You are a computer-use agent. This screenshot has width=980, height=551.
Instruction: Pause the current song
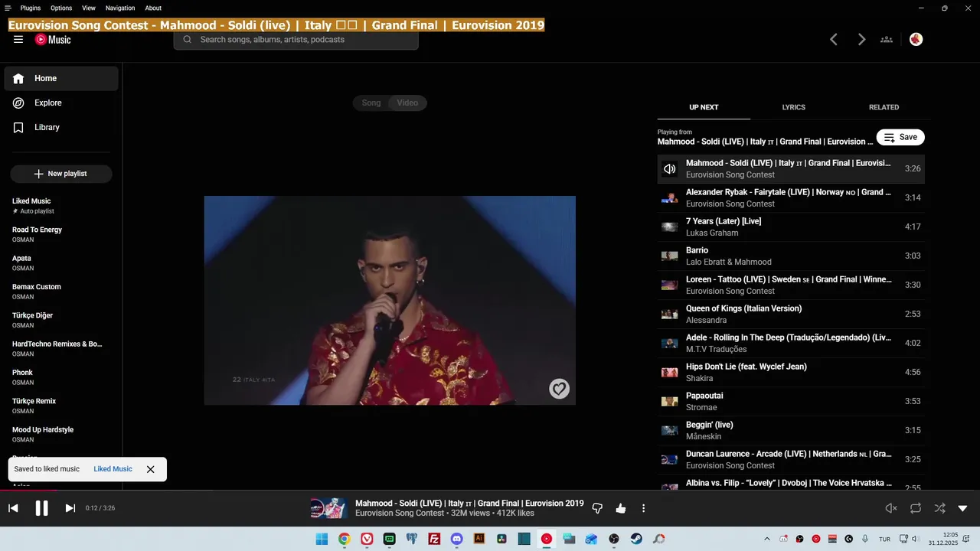tap(42, 508)
